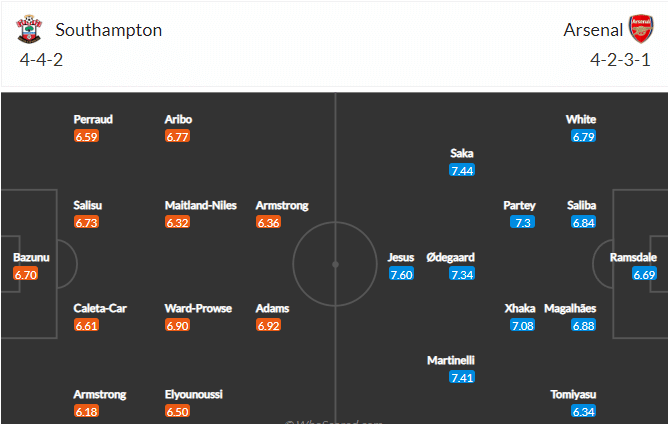This screenshot has width=668, height=424.
Task: Click Adams' 6.92 rating badge
Action: point(269,326)
